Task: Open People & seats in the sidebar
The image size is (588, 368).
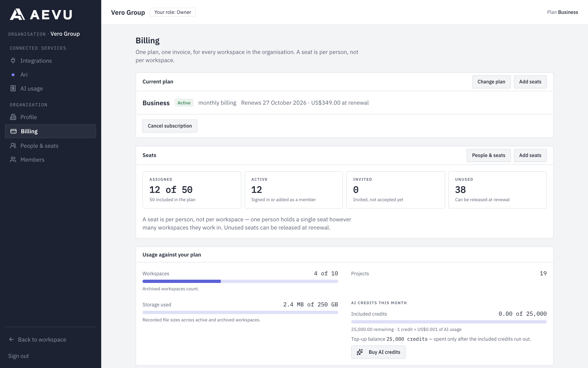Action: point(50,146)
